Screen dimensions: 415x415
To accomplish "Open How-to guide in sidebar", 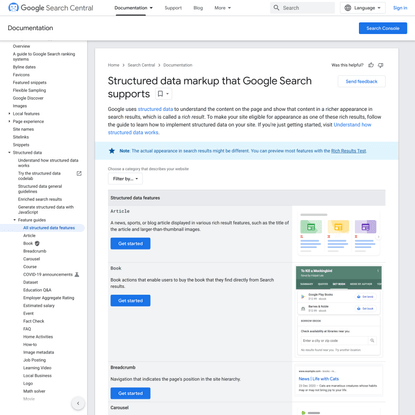I will click(x=30, y=345).
